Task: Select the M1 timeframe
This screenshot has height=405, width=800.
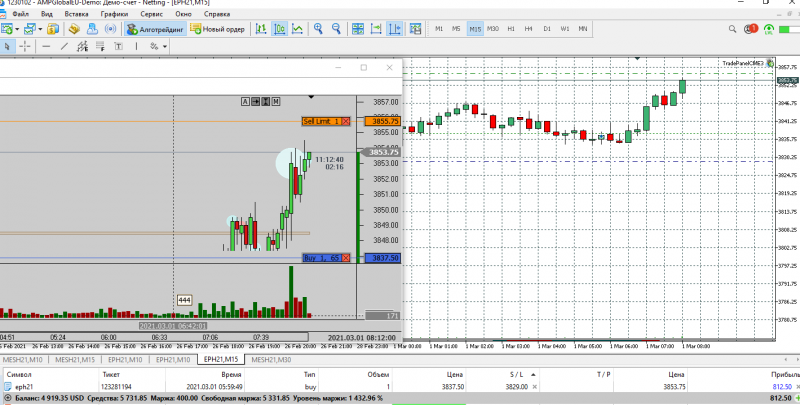Action: [x=439, y=29]
